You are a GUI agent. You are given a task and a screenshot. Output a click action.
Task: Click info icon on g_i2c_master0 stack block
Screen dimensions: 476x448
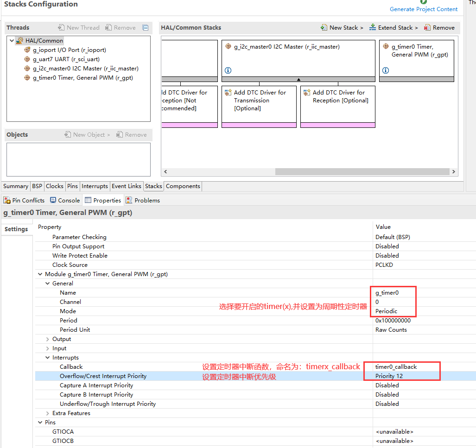[x=228, y=70]
